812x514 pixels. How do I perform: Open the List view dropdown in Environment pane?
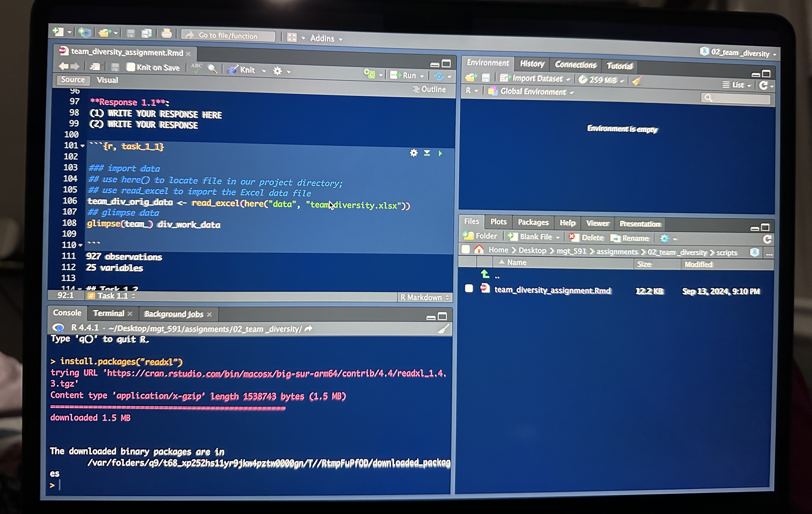point(739,85)
